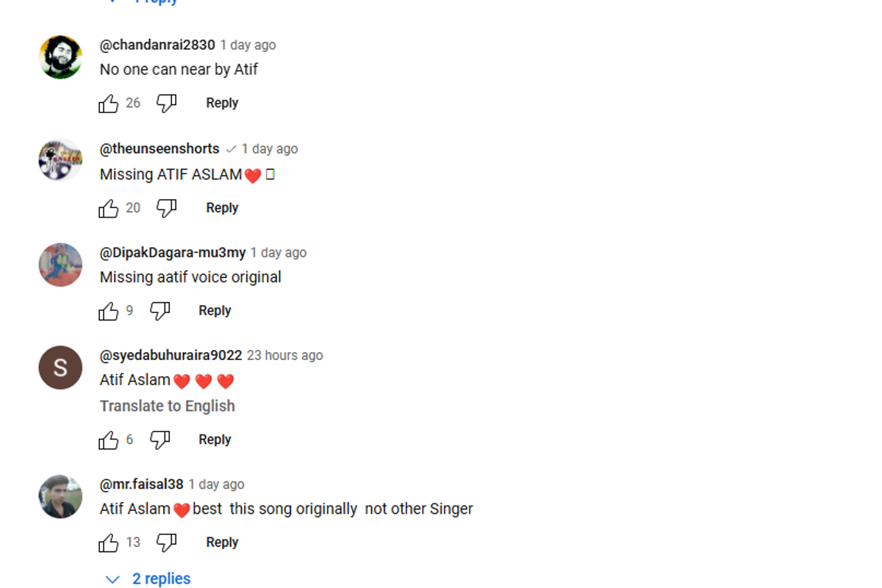Like the comment by @chandanrai2830
Screen dimensions: 882x588
tap(109, 104)
